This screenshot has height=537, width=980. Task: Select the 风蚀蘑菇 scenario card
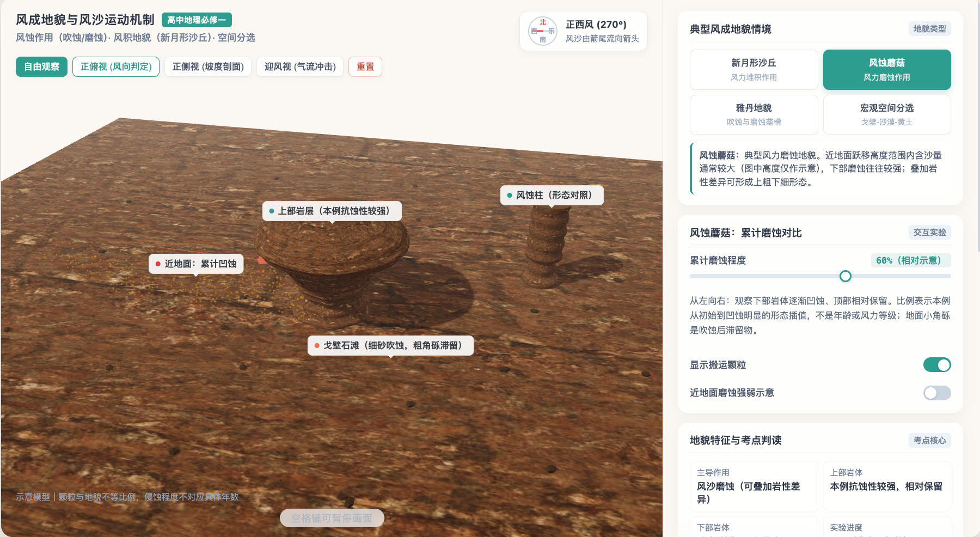(x=887, y=70)
